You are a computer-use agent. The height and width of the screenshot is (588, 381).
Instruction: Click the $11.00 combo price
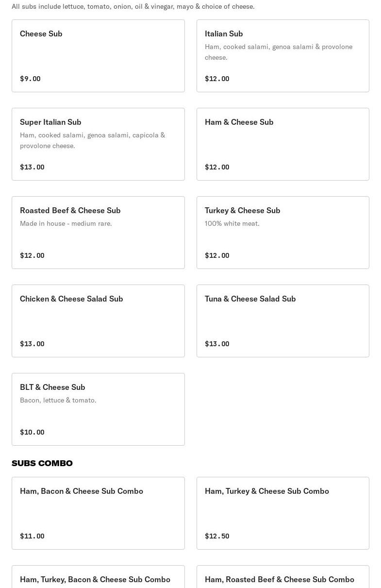(32, 536)
